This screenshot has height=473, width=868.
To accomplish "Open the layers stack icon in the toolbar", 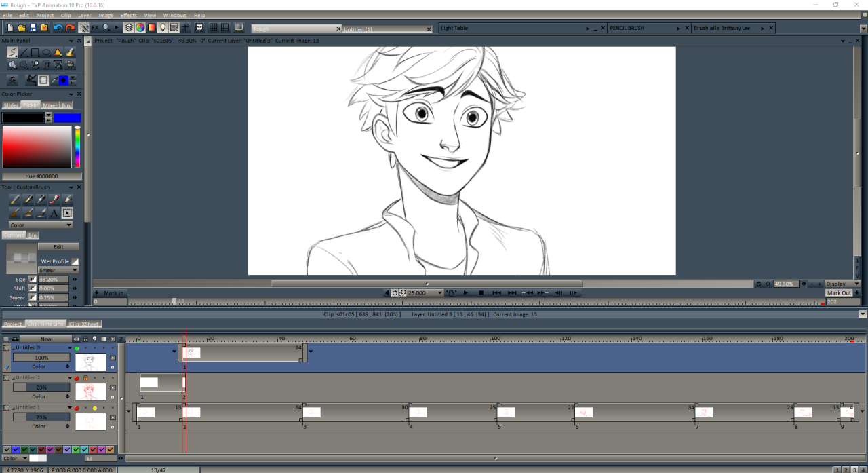I will [x=129, y=28].
